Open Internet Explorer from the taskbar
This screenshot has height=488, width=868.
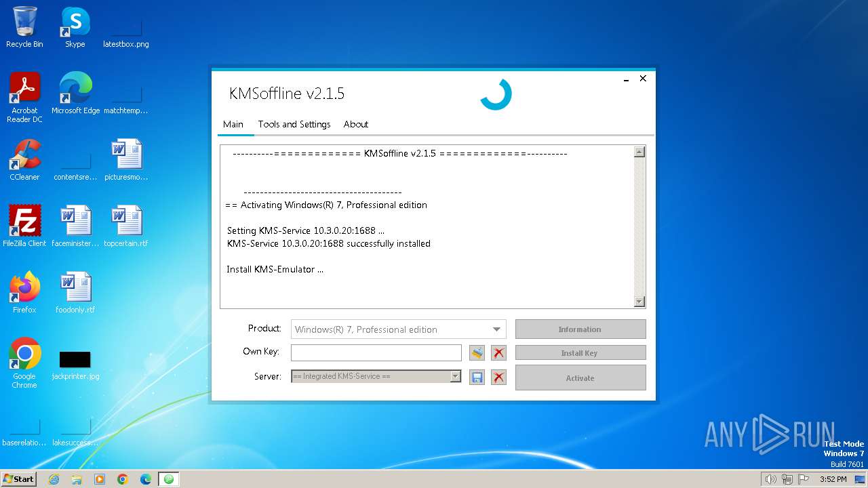(54, 479)
